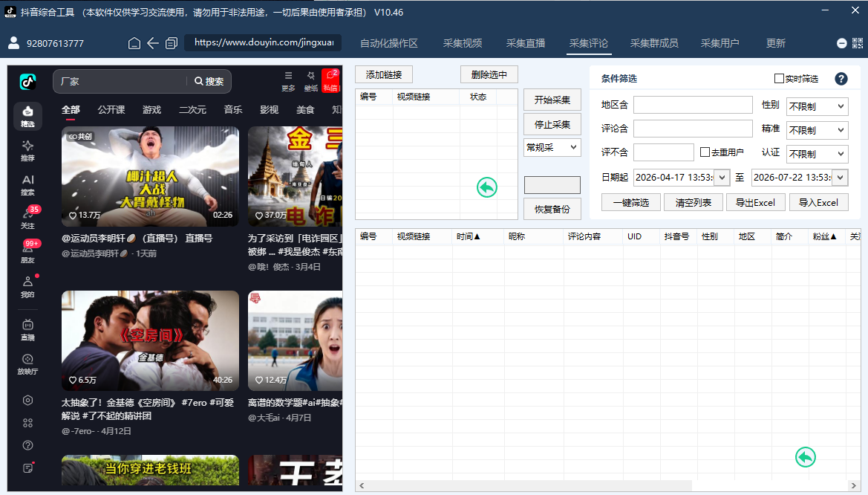Click the home icon in the toolbar
Viewport: 868px width, 495px height.
134,43
